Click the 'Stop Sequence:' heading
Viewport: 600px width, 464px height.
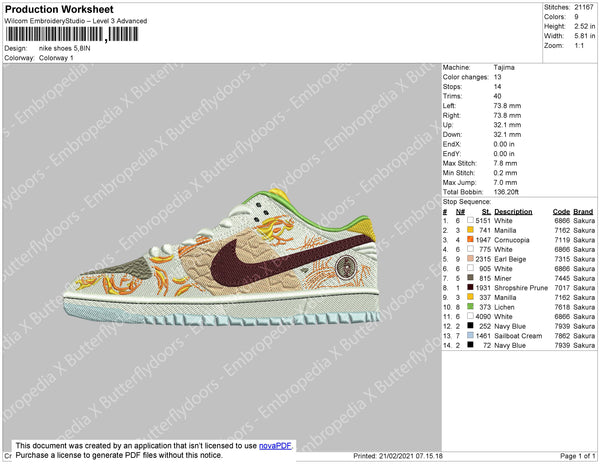[x=466, y=202]
